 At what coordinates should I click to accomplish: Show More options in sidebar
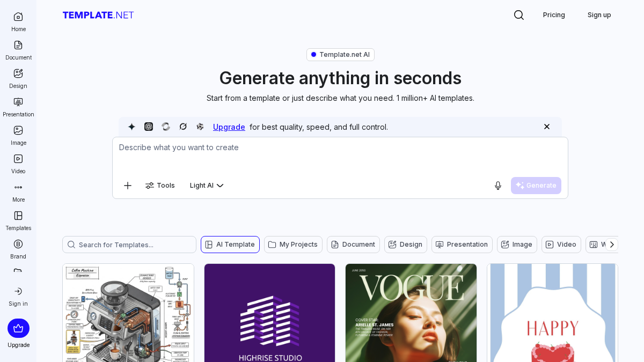(18, 192)
